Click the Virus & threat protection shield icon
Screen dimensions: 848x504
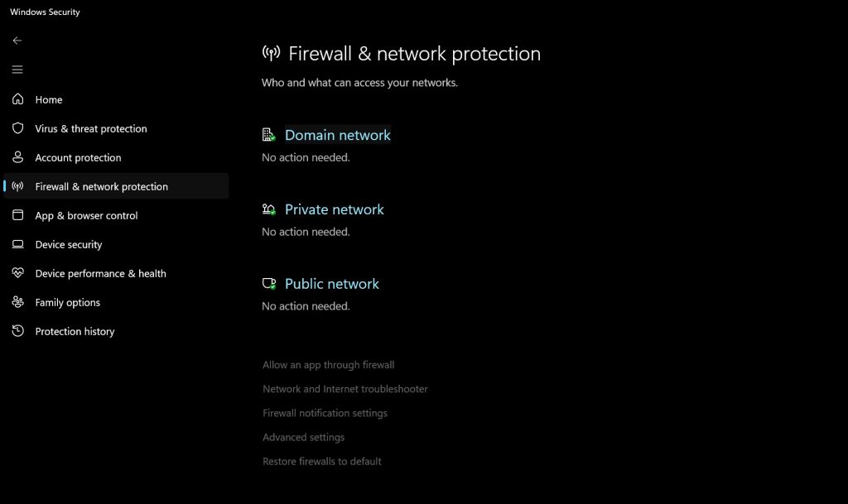[18, 128]
